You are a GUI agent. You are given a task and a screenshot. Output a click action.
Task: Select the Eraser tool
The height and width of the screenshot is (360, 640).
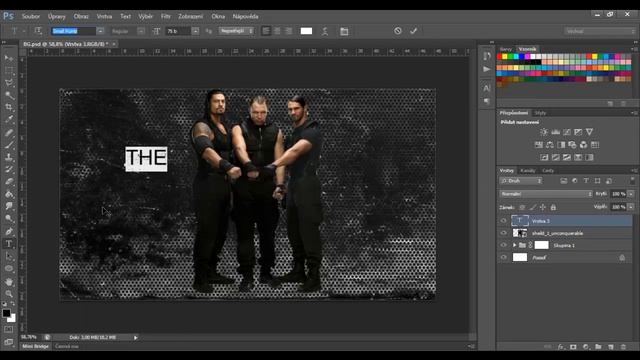click(x=9, y=182)
